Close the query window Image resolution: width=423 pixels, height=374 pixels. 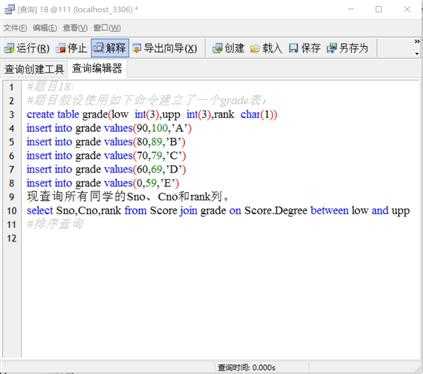tap(407, 9)
